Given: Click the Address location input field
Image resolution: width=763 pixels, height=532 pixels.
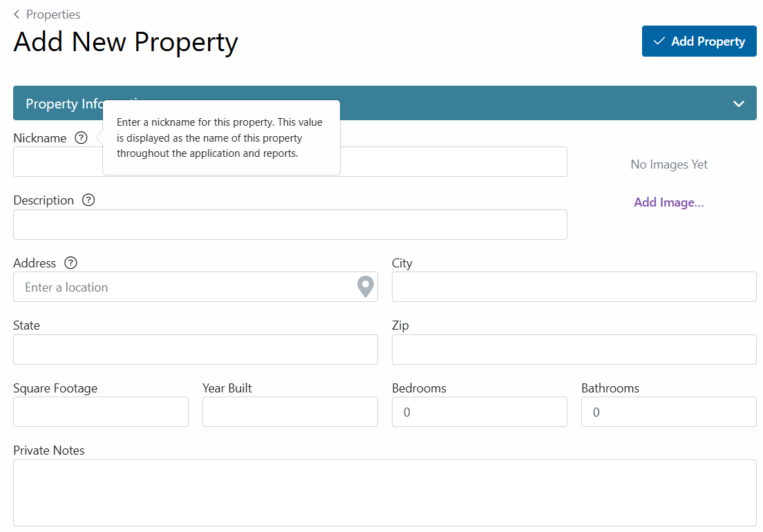Looking at the screenshot, I should click(x=196, y=287).
